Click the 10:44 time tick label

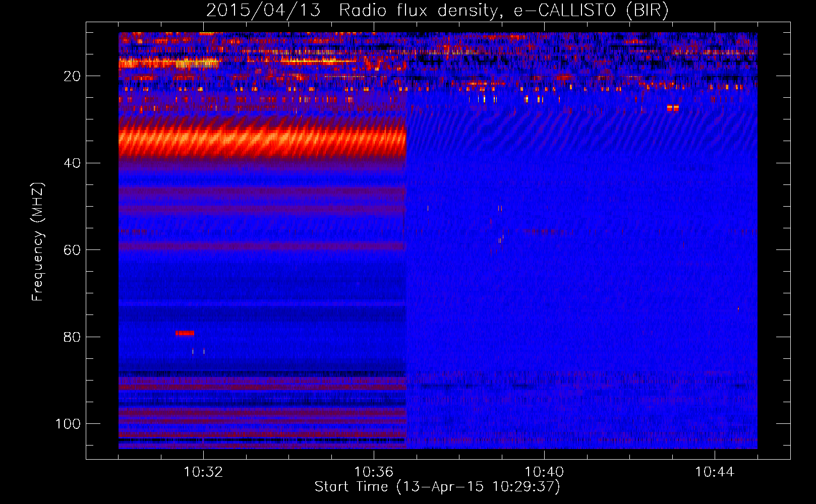pyautogui.click(x=715, y=472)
